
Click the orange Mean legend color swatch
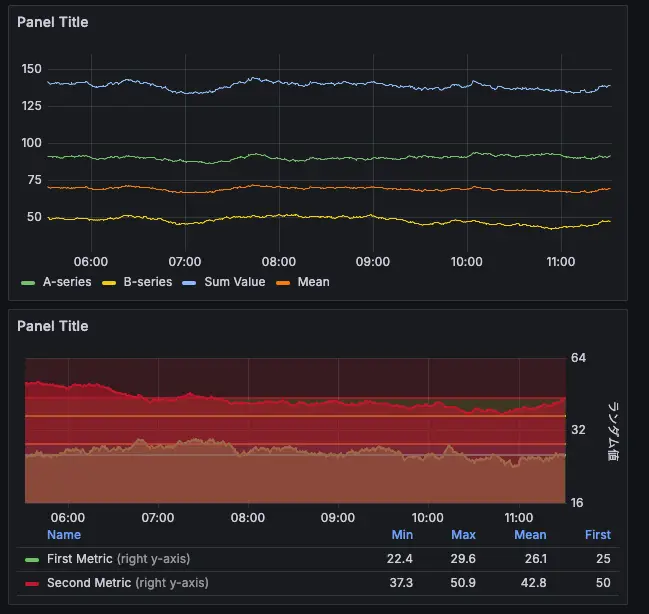coord(283,283)
